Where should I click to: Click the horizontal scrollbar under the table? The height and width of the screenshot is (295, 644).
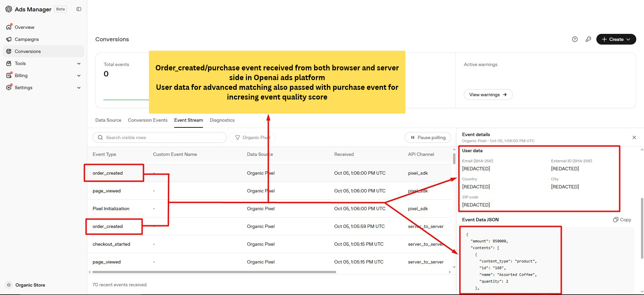pos(214,272)
